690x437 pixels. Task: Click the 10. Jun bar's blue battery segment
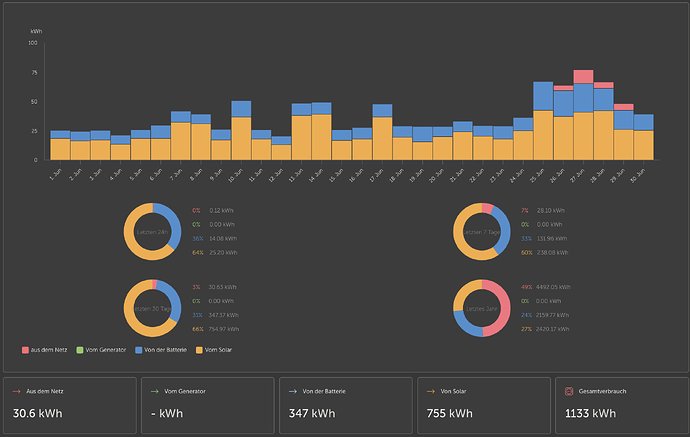pyautogui.click(x=241, y=109)
